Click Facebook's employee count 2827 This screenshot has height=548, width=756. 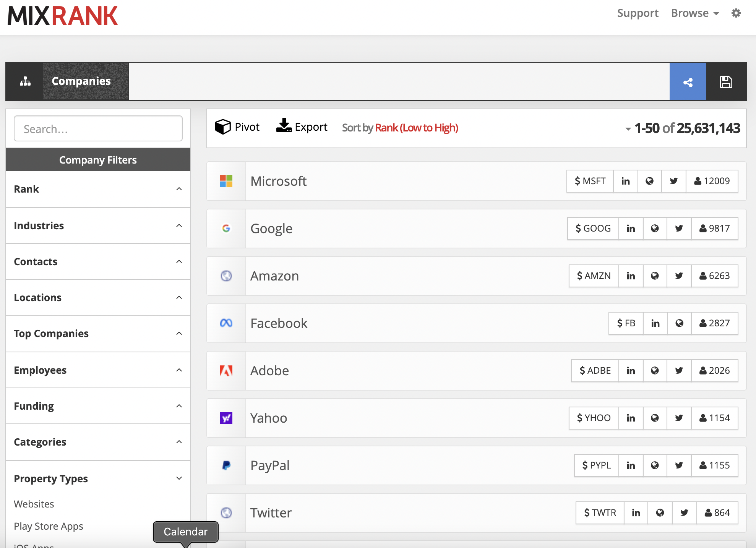pyautogui.click(x=715, y=323)
